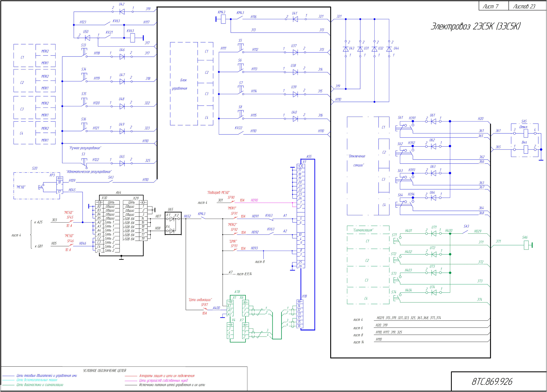Click the "Автоматическое регулирование" label

pyautogui.click(x=89, y=172)
